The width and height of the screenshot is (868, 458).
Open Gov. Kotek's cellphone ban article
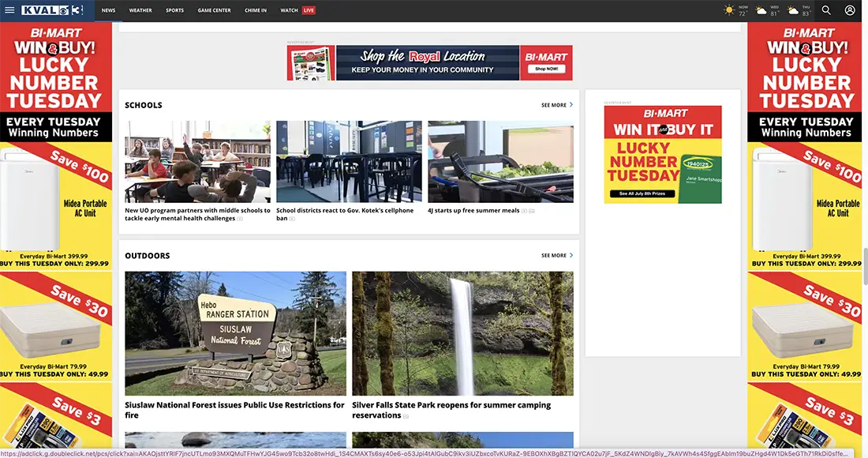click(345, 214)
